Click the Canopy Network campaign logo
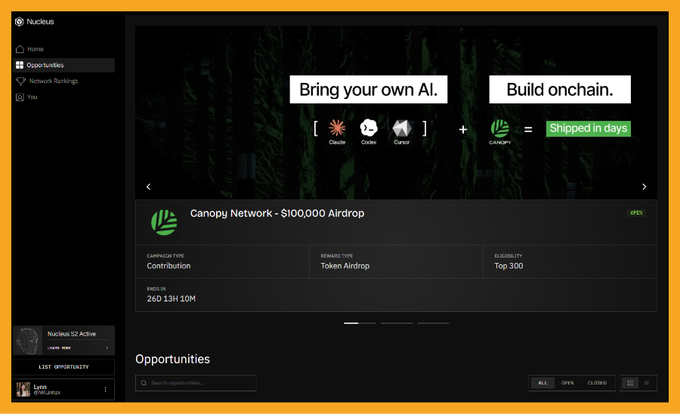Image resolution: width=680 pixels, height=414 pixels. point(164,222)
